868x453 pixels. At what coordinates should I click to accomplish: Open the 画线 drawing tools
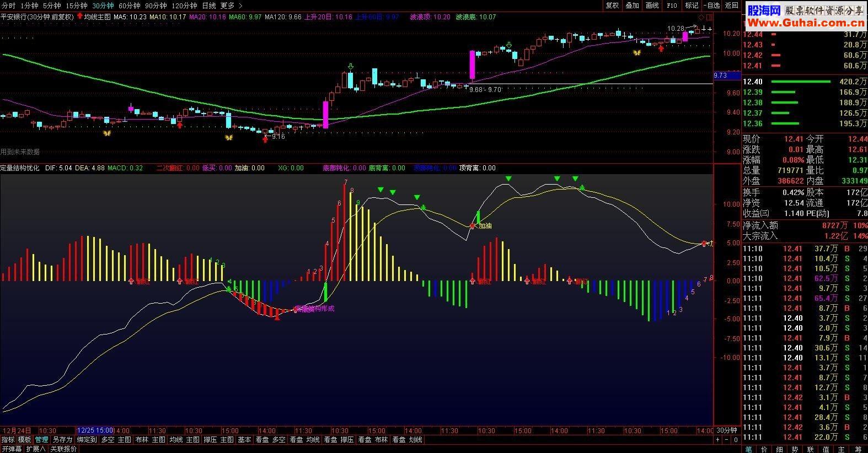pyautogui.click(x=652, y=6)
